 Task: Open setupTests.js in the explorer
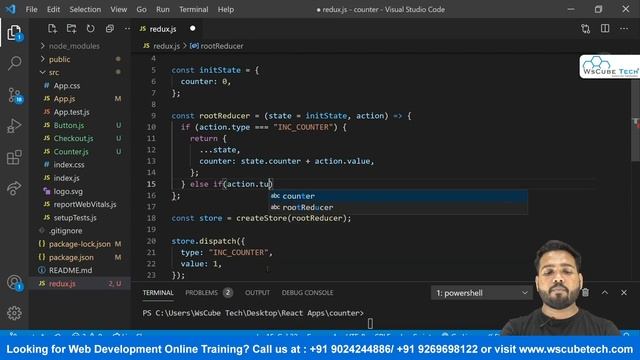tap(75, 218)
